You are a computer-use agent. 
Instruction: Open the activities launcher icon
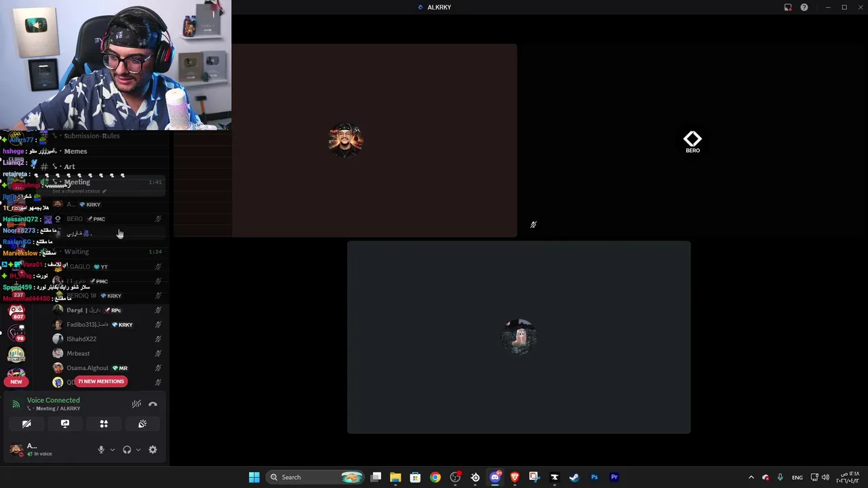tap(104, 424)
